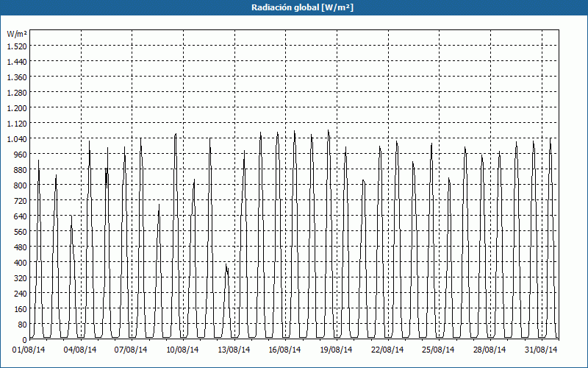Viewport: 588px width, 368px height.
Task: Click the 31/08/14 date label
Action: [x=541, y=350]
